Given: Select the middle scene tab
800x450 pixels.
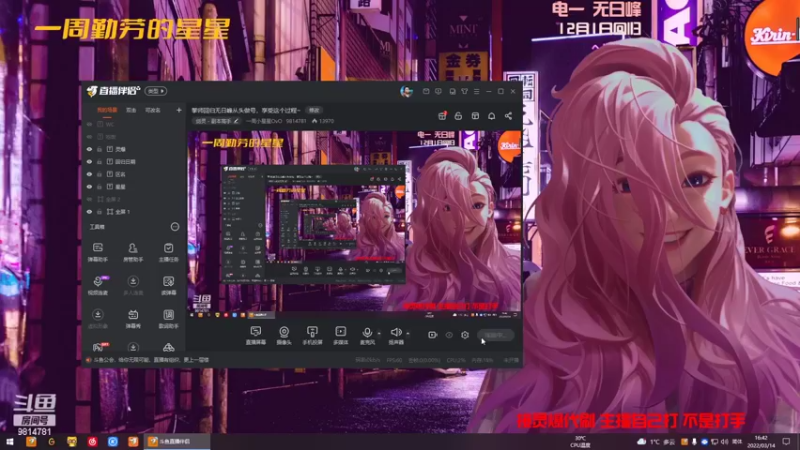Looking at the screenshot, I should pos(131,110).
